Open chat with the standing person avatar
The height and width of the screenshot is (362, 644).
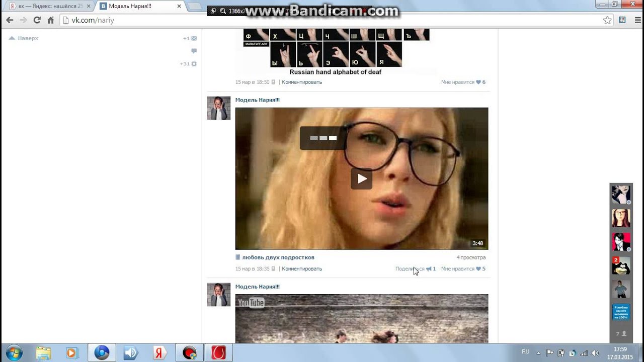(621, 289)
